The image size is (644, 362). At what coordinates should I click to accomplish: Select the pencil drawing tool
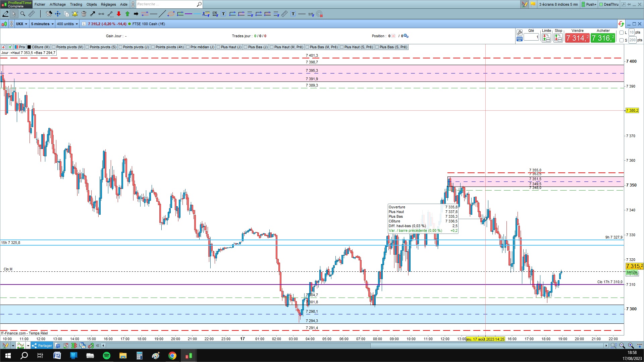coord(5,14)
